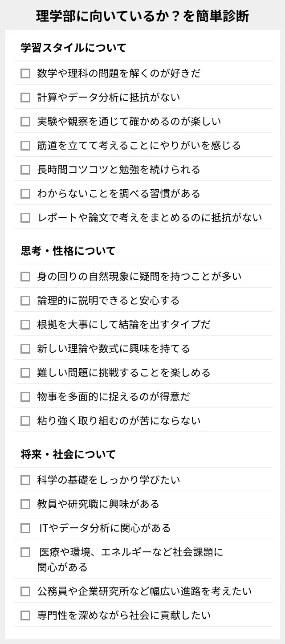Tick the ITやデータ分析に関心がある checkbox
Image resolution: width=285 pixels, height=644 pixels.
[25, 528]
